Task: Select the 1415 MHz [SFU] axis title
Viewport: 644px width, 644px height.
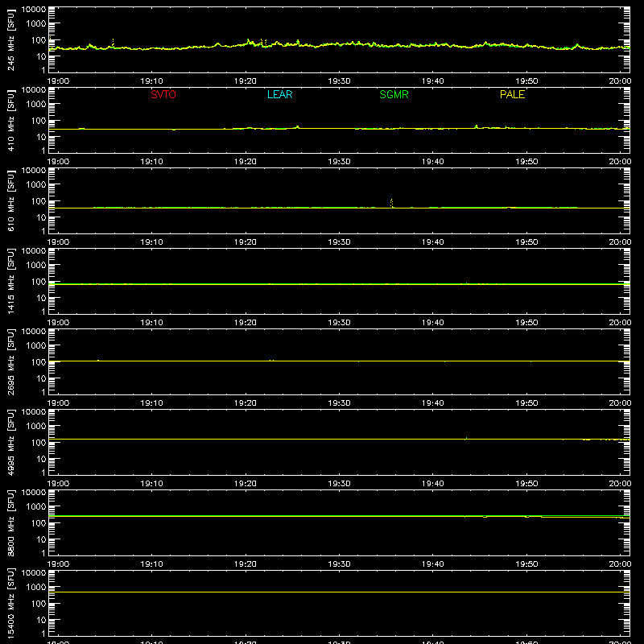Action: 10,281
